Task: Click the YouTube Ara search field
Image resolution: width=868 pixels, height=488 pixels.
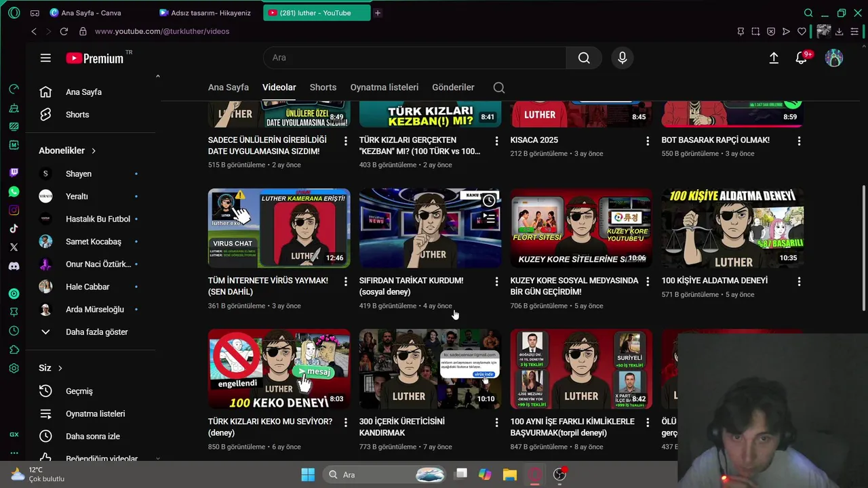Action: coord(414,58)
